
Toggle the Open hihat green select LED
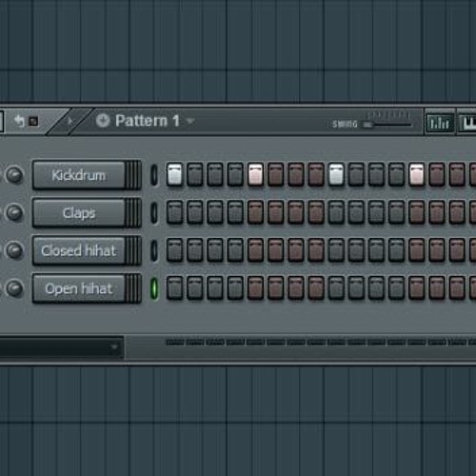click(154, 288)
